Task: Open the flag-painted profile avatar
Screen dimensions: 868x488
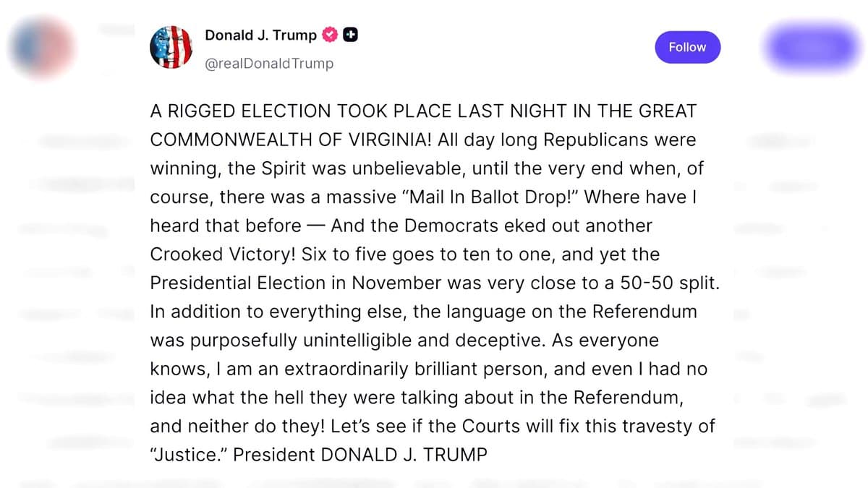Action: [x=171, y=47]
